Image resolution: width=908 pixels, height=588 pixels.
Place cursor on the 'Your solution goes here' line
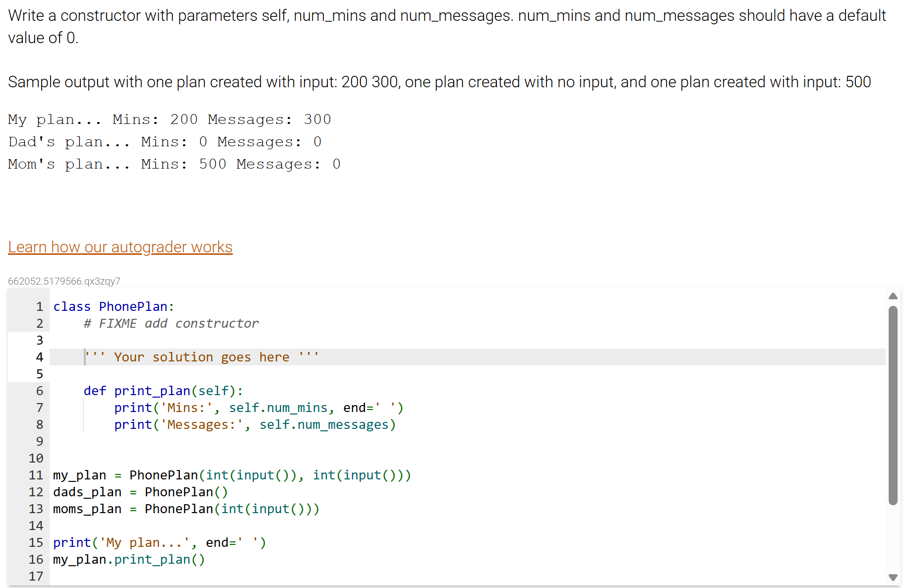point(201,356)
